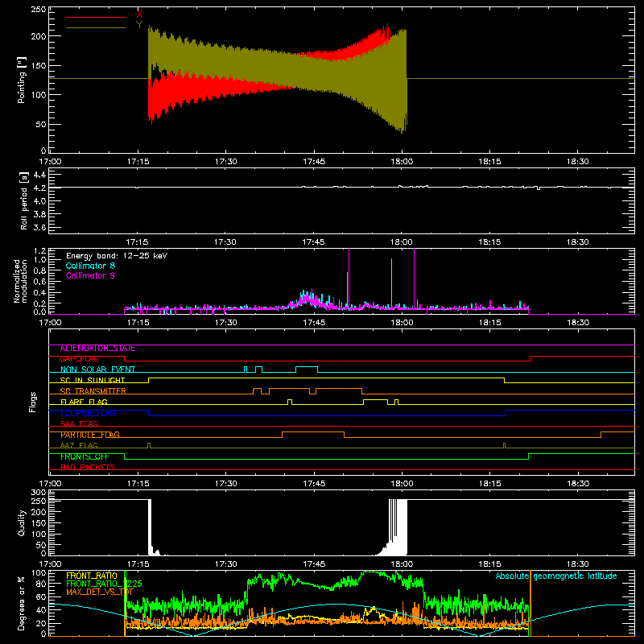644x644 pixels.
Task: Select the red 'X' legend label
Action: coord(139,14)
